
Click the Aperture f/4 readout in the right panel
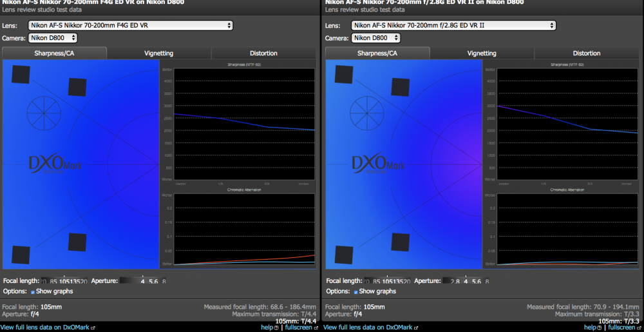(x=344, y=314)
